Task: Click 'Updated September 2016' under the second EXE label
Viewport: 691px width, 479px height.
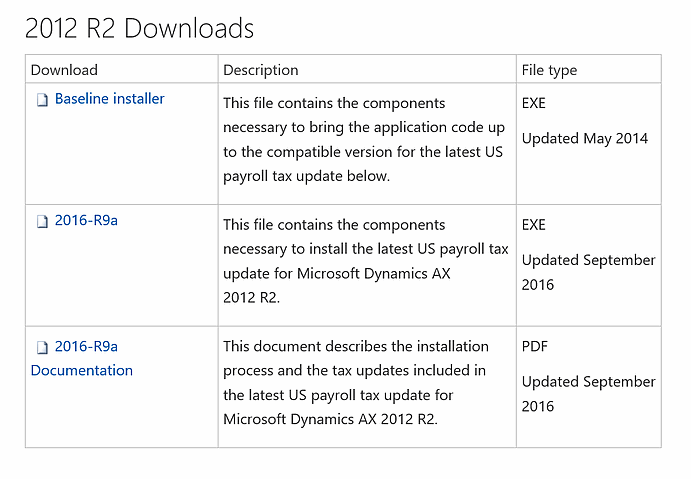Action: [x=588, y=272]
